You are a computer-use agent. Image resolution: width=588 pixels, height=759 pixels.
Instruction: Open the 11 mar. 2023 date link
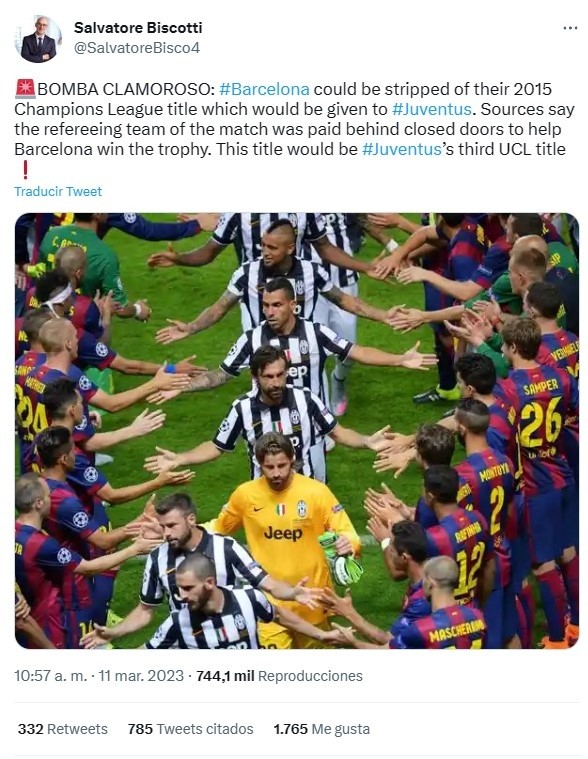[x=141, y=676]
